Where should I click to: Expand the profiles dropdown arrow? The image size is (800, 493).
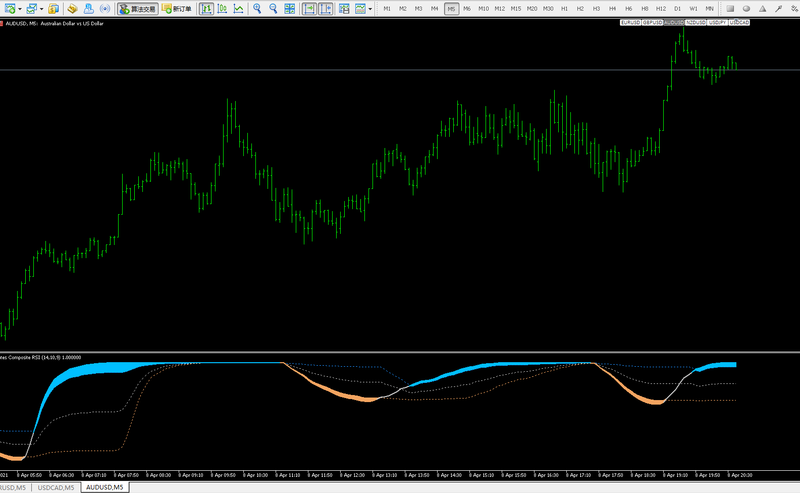(x=40, y=8)
